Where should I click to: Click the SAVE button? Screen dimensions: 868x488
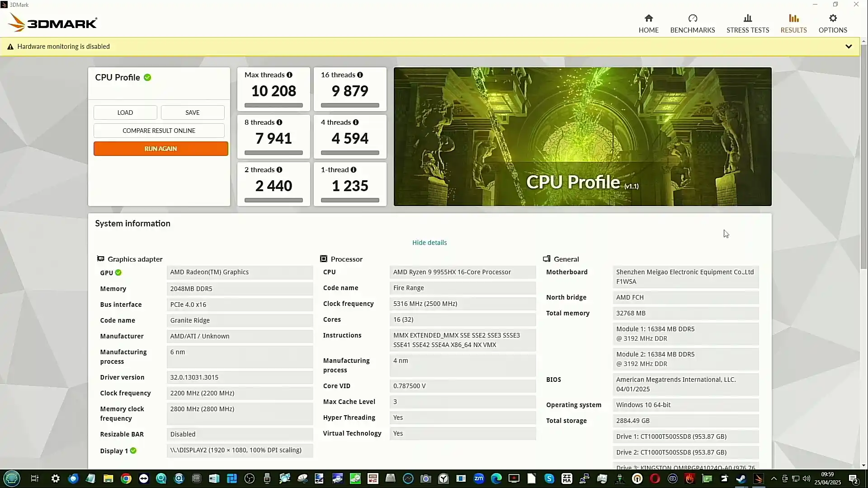click(x=193, y=113)
